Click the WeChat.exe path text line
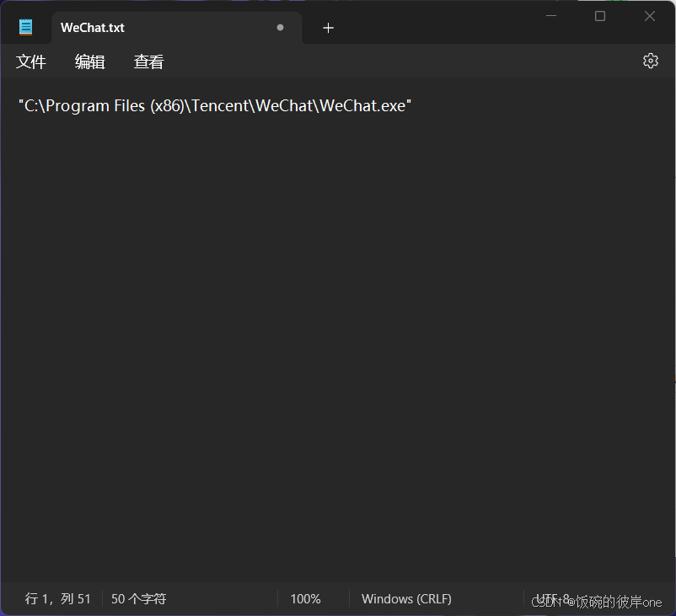The image size is (676, 616). click(215, 105)
